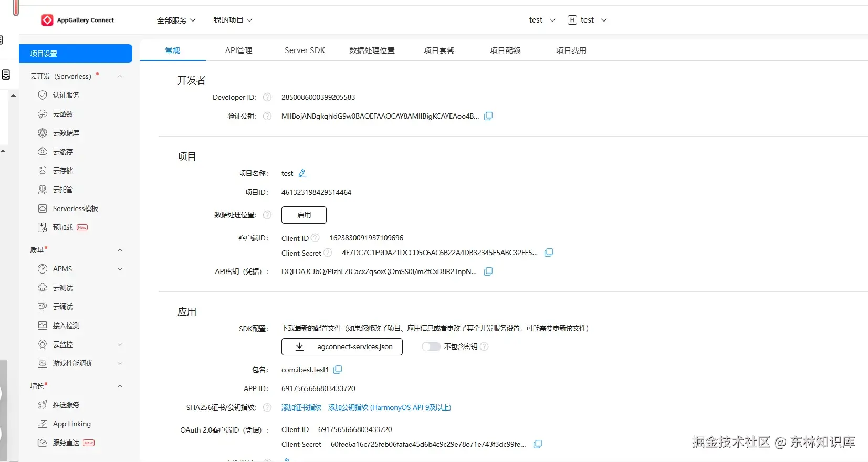Viewport: 868px width, 462px height.
Task: Download agconnect-services.json file
Action: coord(342,346)
